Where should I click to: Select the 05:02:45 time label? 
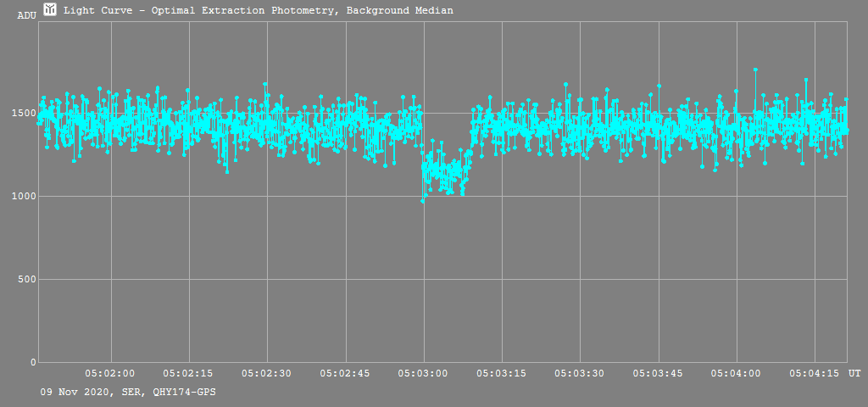click(x=345, y=373)
